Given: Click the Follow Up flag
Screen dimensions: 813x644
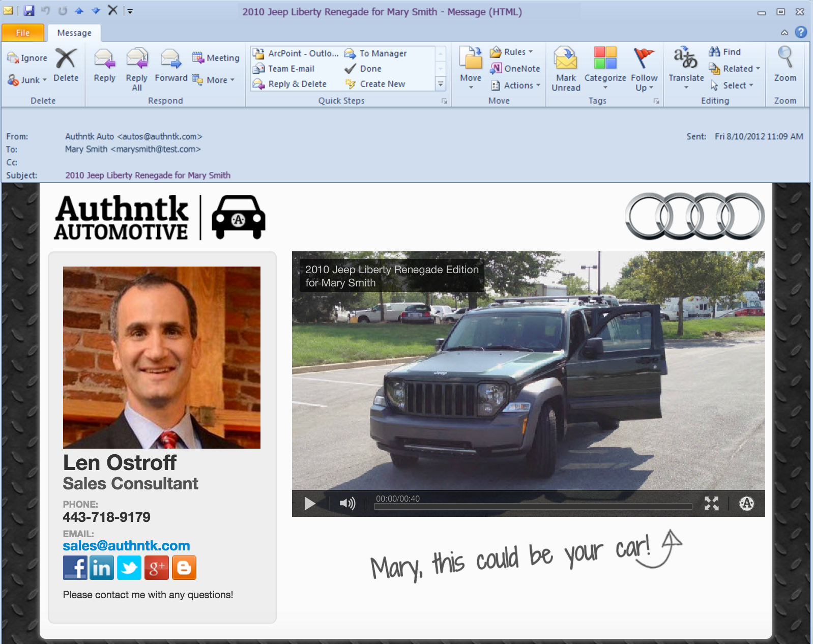Looking at the screenshot, I should pos(644,57).
